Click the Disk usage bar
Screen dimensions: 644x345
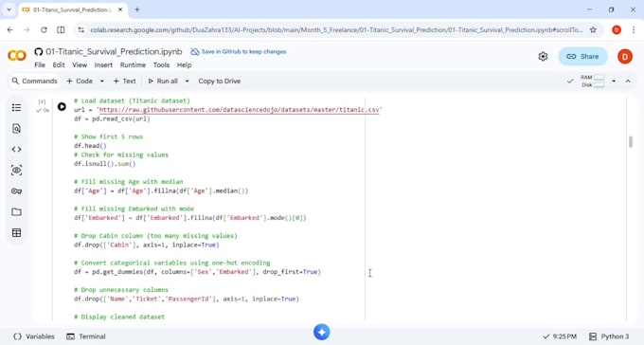pos(599,84)
